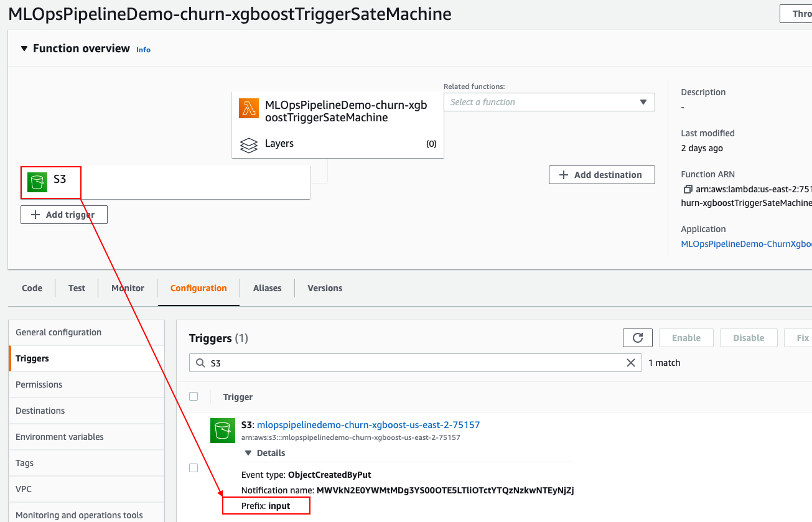Tick the S3 trigger row checkbox
Screen dimensions: 812x522
pyautogui.click(x=194, y=468)
